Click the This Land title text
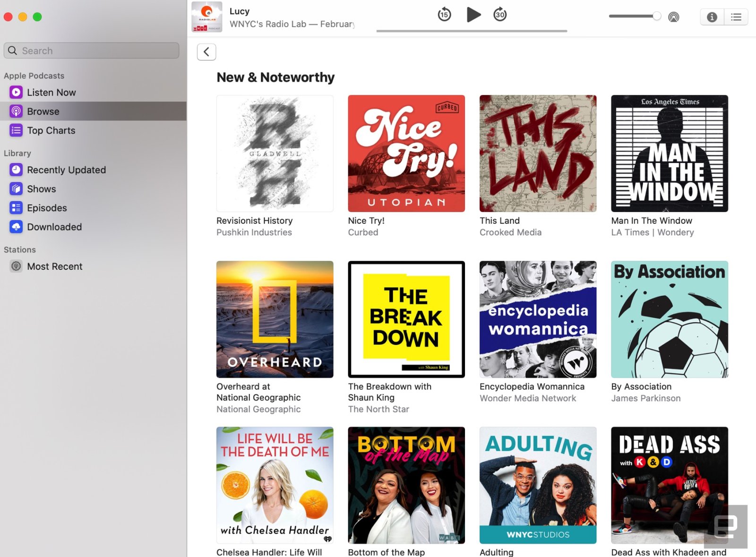The width and height of the screenshot is (756, 557). (x=499, y=221)
